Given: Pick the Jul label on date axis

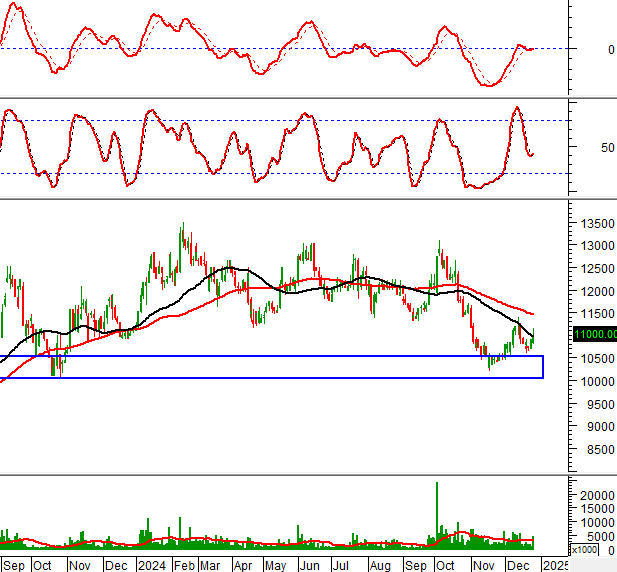Looking at the screenshot, I should tap(340, 564).
